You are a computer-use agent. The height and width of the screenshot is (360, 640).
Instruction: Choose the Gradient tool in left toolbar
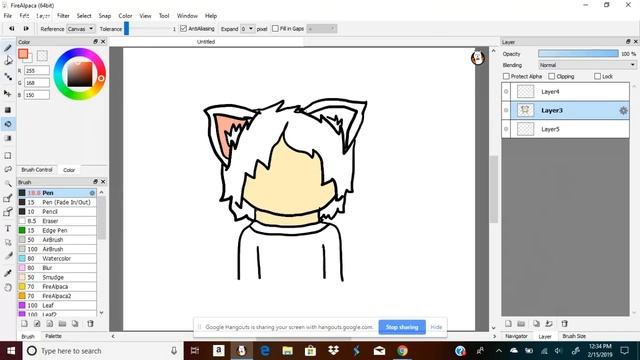(x=8, y=138)
